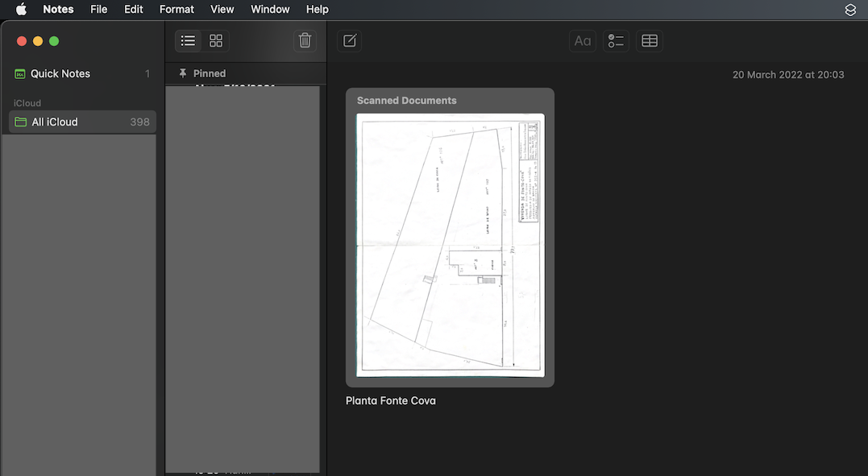The image size is (868, 476).
Task: Click the Planta Fonte Cova note text
Action: point(391,401)
